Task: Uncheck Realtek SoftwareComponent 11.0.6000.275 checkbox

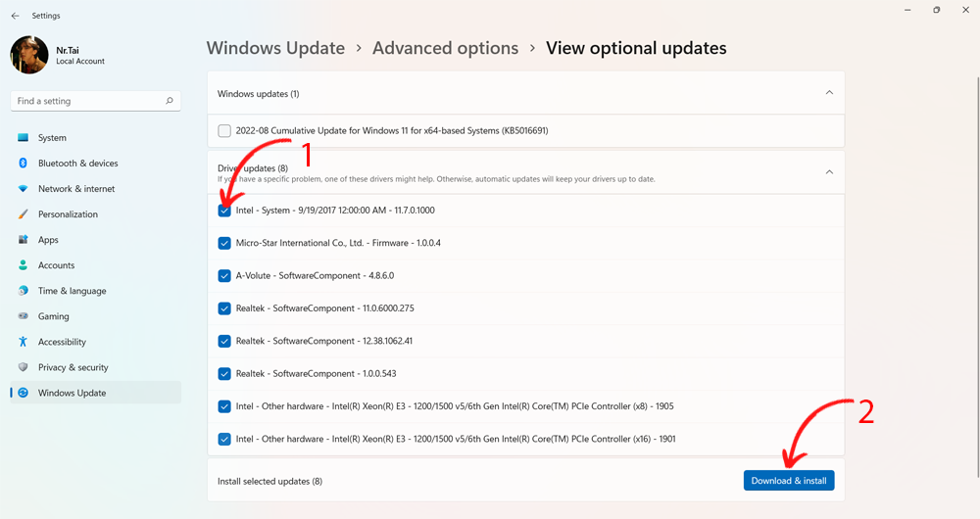Action: pyautogui.click(x=224, y=308)
